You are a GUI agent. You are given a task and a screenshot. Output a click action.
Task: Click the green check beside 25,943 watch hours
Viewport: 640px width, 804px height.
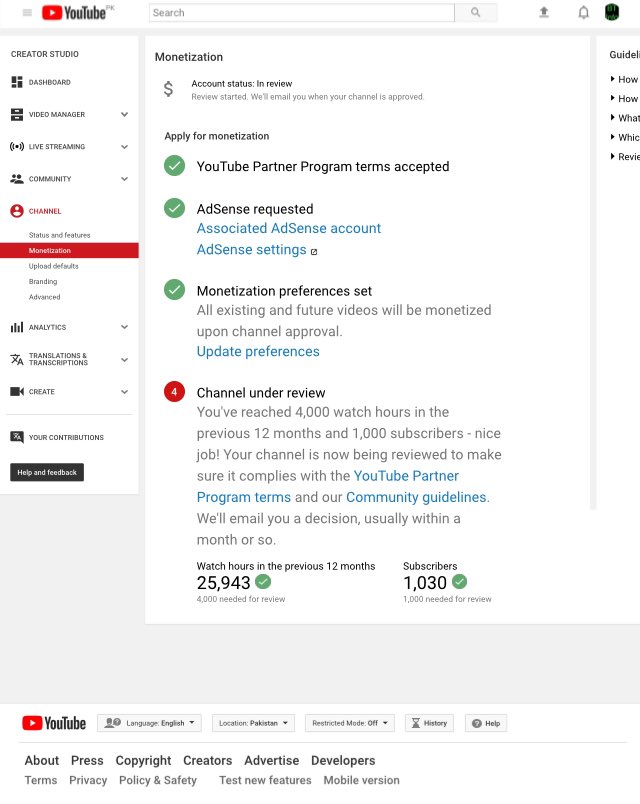coord(263,582)
